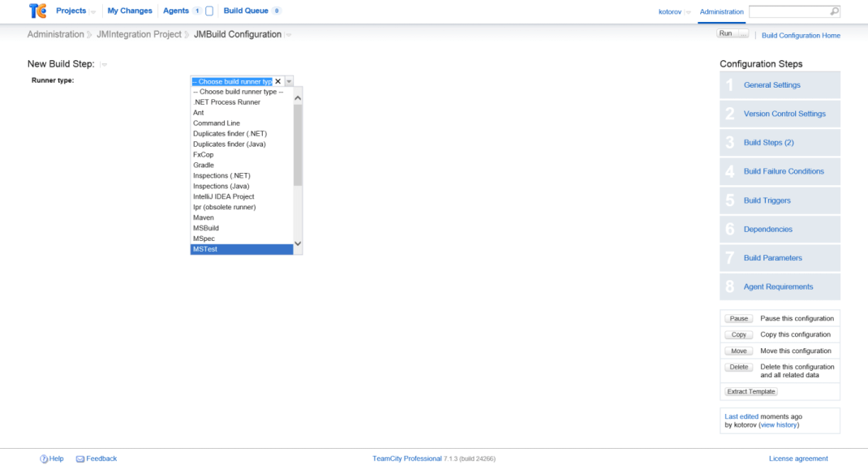Click runner list scrollbar up arrow
Viewport: 868px width, 465px height.
tap(298, 98)
